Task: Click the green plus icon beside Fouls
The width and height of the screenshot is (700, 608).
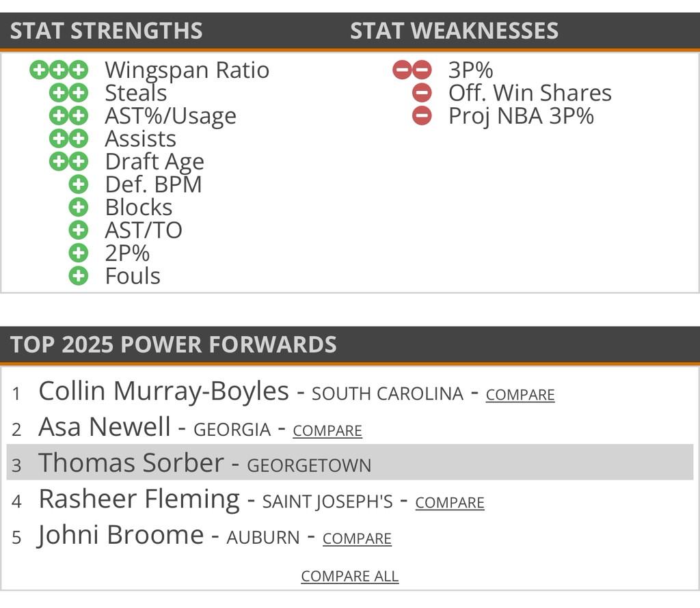Action: (x=79, y=276)
